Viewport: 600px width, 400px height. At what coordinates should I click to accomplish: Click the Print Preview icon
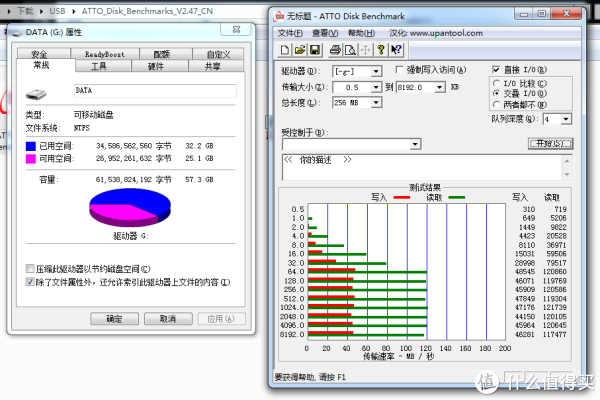(x=350, y=50)
